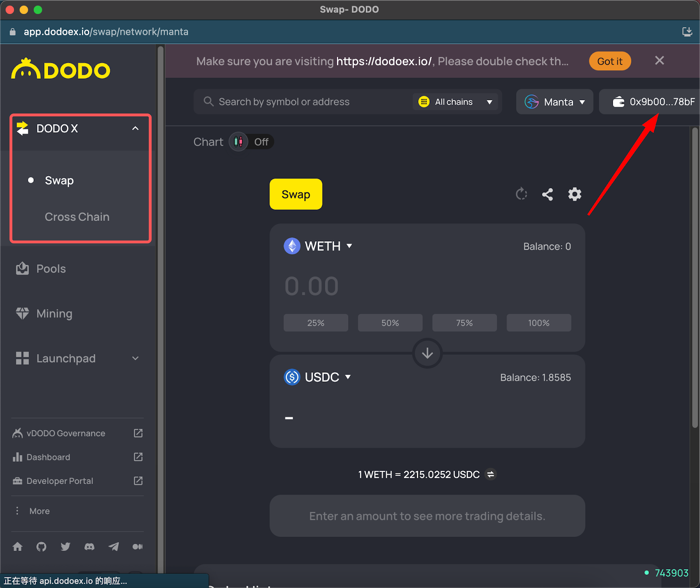
Task: Open the wallet account 0x9b00...78bF
Action: pos(649,102)
